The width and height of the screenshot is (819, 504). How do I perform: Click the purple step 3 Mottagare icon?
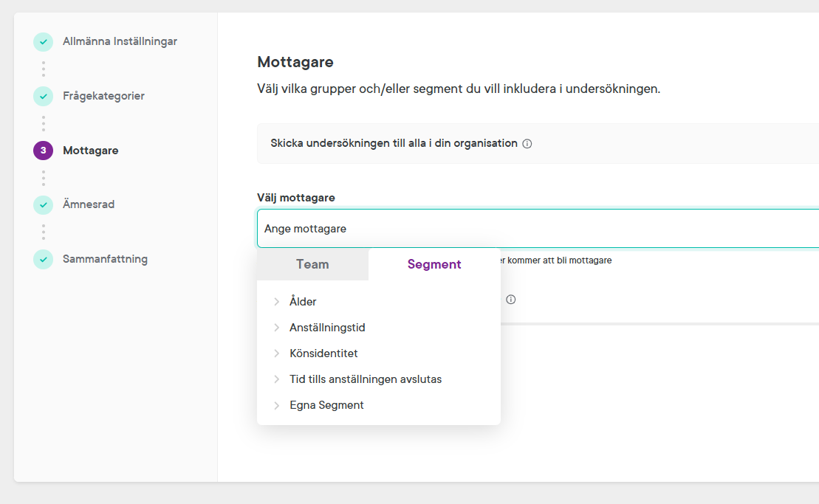(43, 151)
